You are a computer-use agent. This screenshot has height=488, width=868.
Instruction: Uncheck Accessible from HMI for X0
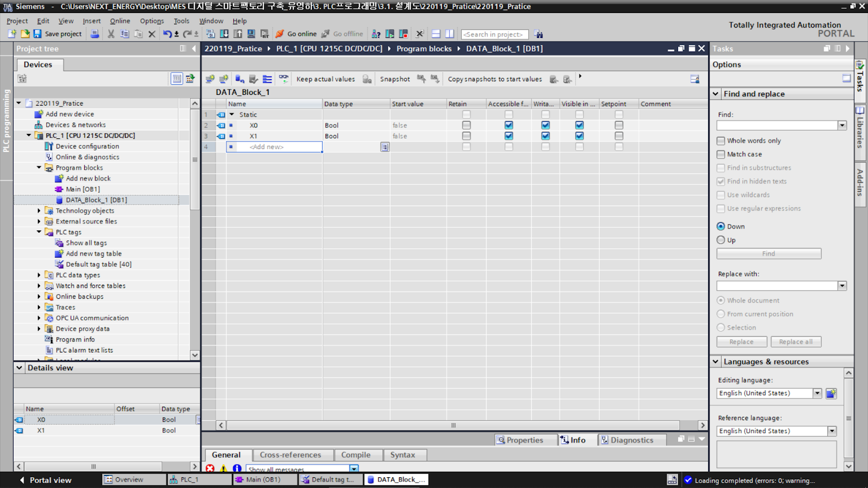click(x=509, y=125)
